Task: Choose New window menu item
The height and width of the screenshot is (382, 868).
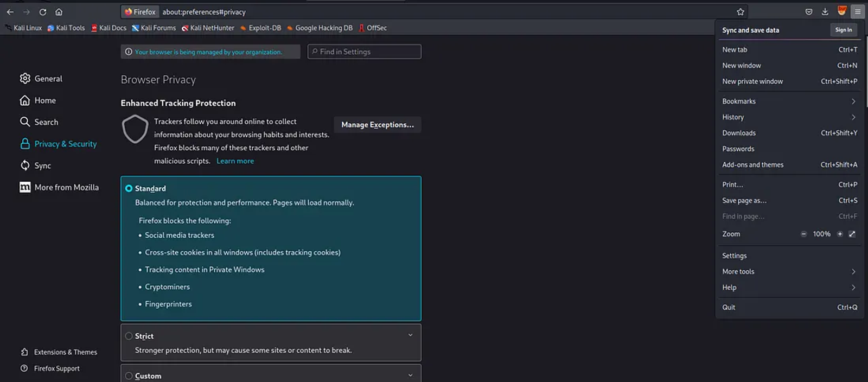Action: [x=789, y=66]
